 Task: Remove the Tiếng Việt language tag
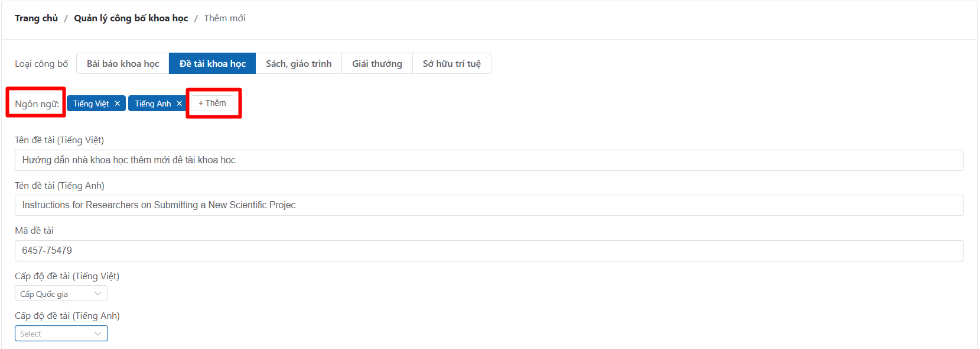[x=118, y=104]
